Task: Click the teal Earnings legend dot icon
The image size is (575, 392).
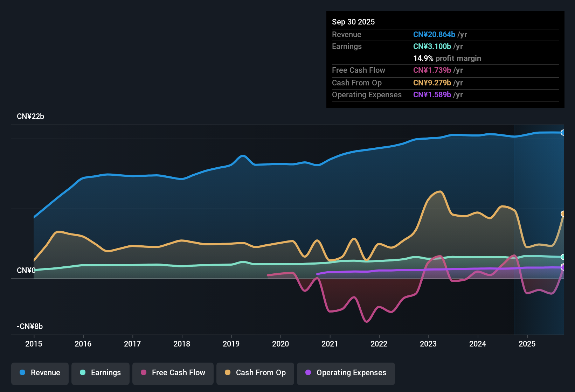Action: tap(83, 373)
